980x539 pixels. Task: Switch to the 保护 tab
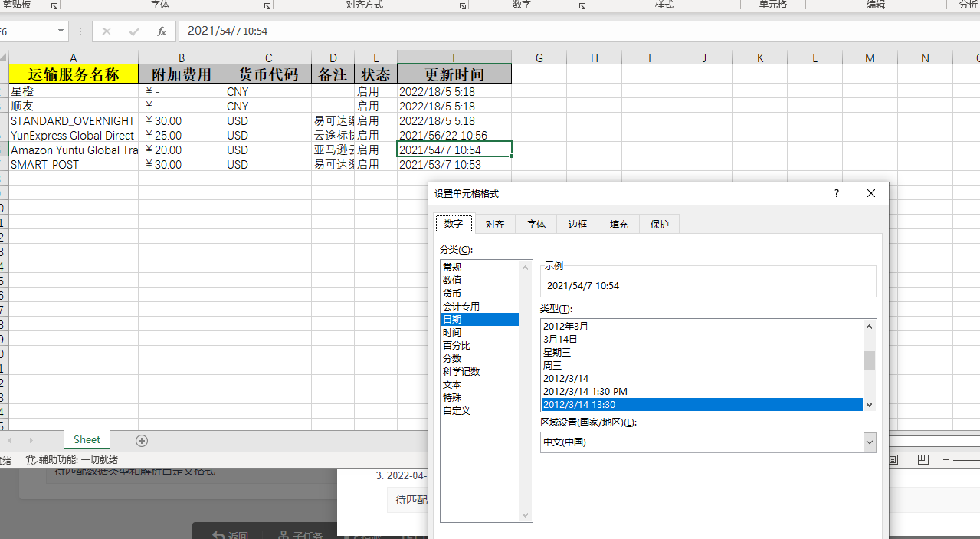pos(659,223)
